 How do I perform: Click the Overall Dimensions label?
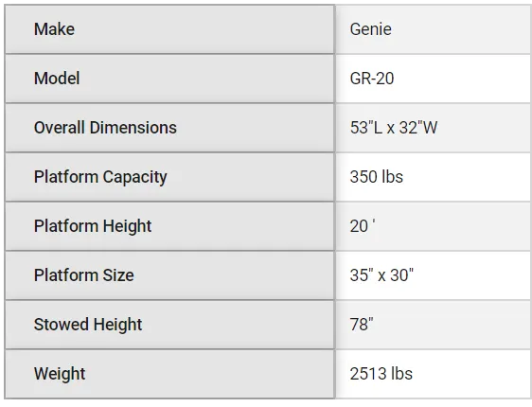[105, 128]
